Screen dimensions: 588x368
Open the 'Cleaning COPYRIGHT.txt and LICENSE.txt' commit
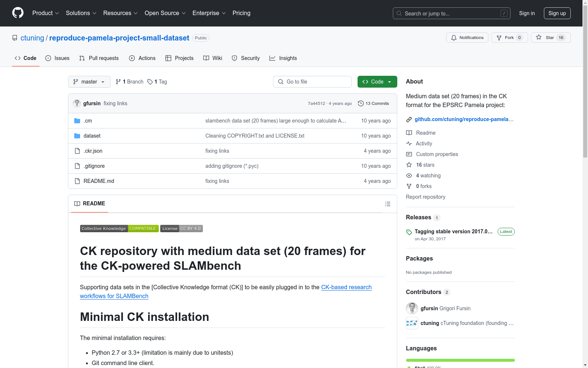click(x=255, y=136)
